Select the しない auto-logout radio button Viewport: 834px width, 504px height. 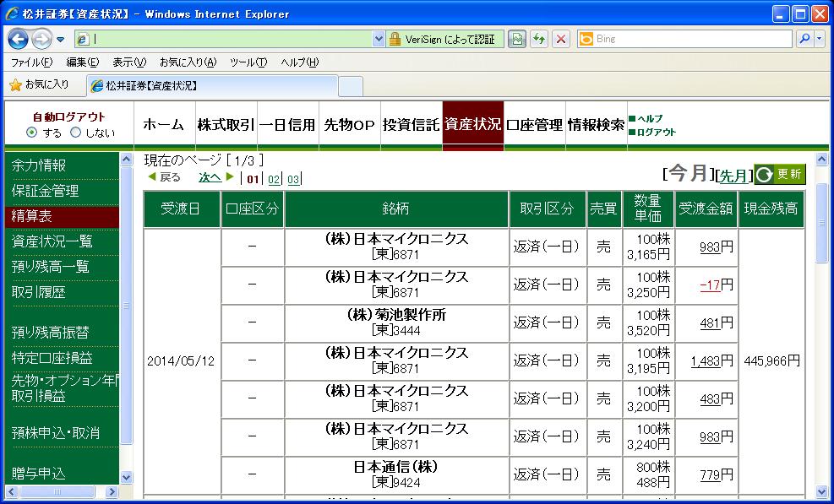pos(75,133)
